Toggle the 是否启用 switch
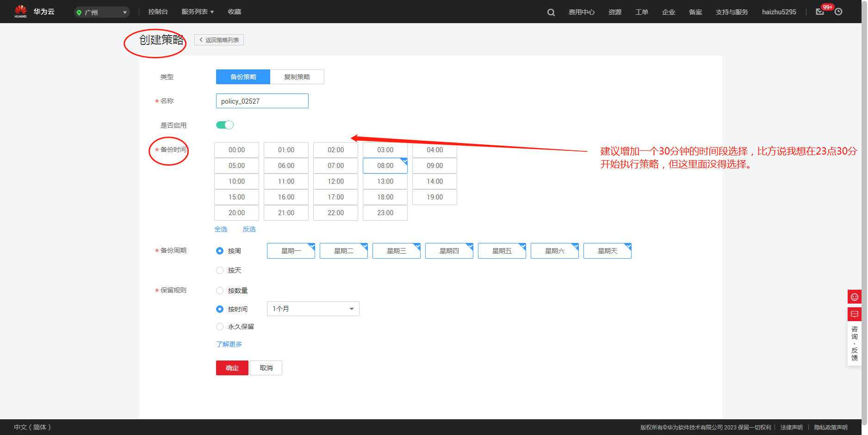This screenshot has height=435, width=868. pyautogui.click(x=225, y=125)
